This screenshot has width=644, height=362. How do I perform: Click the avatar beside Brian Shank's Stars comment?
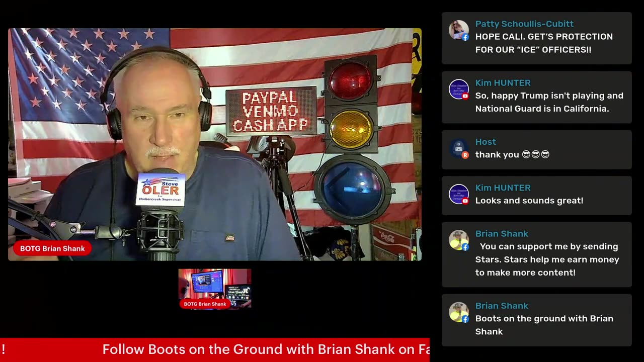pos(458,240)
